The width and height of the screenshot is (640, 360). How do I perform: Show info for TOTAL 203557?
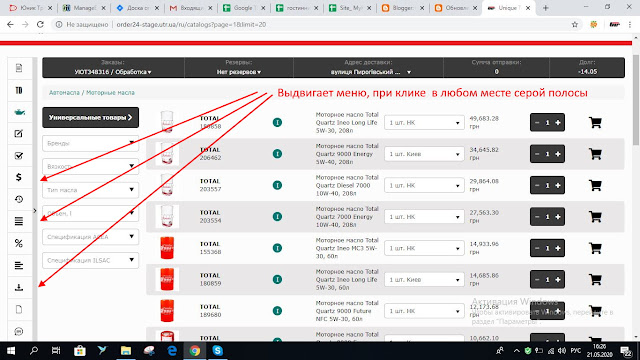tap(277, 185)
